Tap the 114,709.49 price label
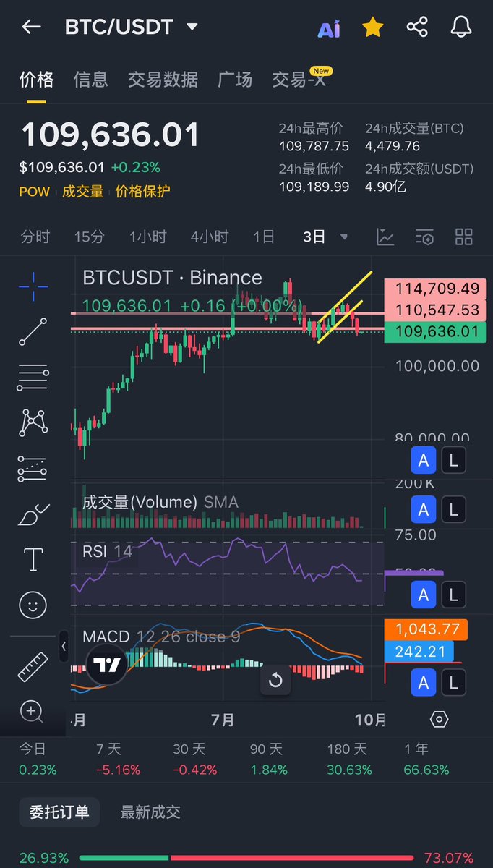This screenshot has width=493, height=868. pyautogui.click(x=436, y=289)
